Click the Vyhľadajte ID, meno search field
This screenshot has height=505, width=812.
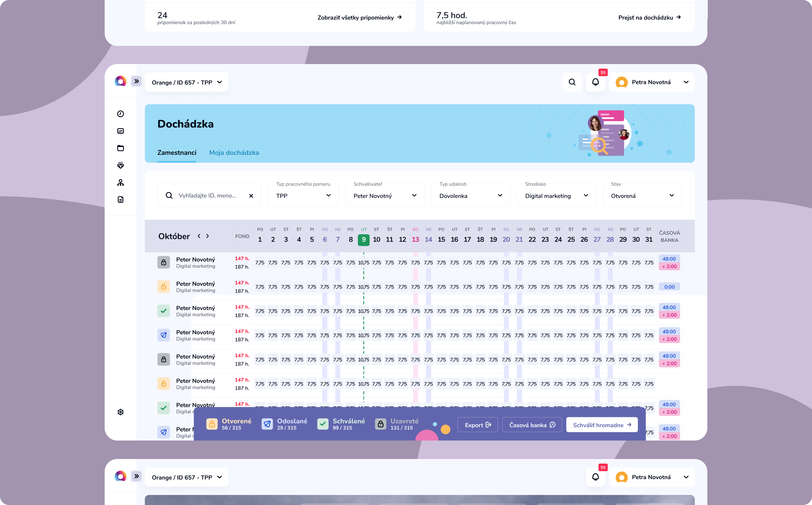coord(207,196)
